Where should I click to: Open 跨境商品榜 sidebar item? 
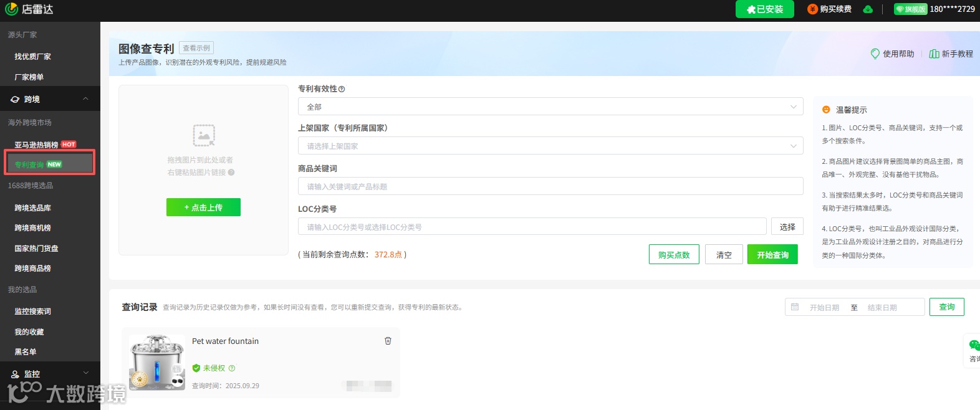(x=33, y=269)
